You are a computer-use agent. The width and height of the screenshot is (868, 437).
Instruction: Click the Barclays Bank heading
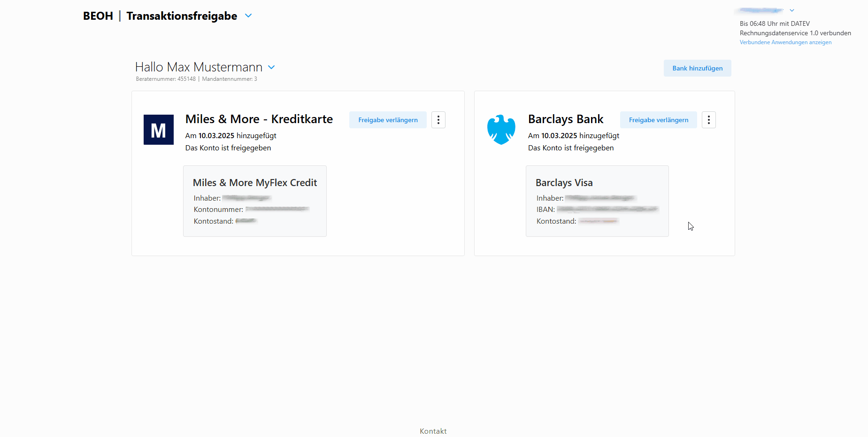[x=566, y=119]
